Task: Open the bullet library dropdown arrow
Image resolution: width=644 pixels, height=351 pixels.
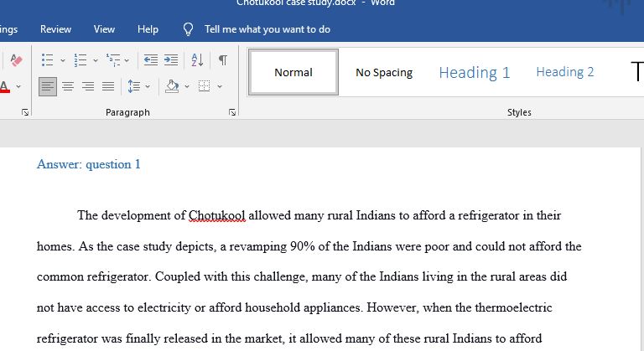Action: coord(62,60)
